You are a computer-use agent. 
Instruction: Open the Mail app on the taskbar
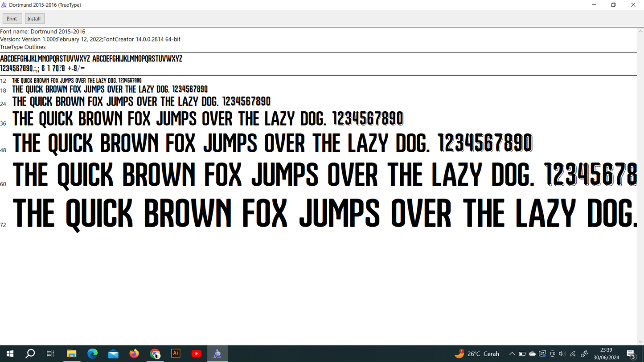point(113,354)
